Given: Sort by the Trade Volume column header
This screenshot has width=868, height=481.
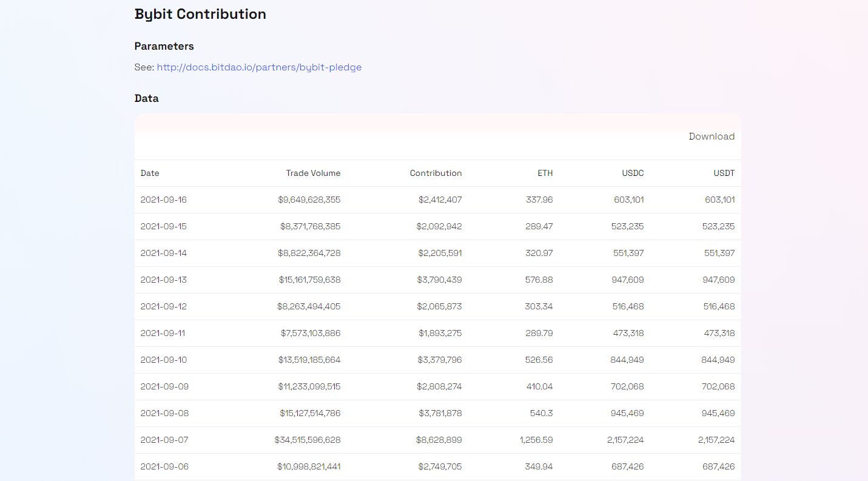Looking at the screenshot, I should (313, 173).
